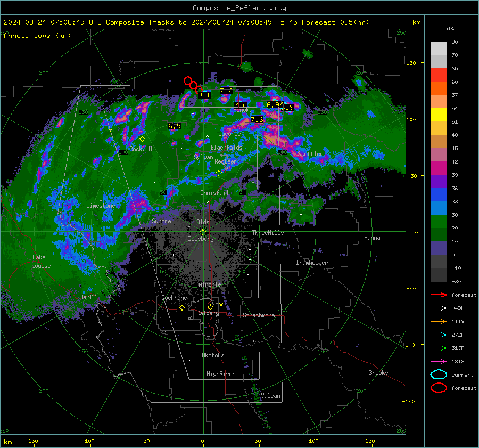The image size is (479, 448).
Task: Click the dBZ legend heading
Action: click(x=451, y=28)
